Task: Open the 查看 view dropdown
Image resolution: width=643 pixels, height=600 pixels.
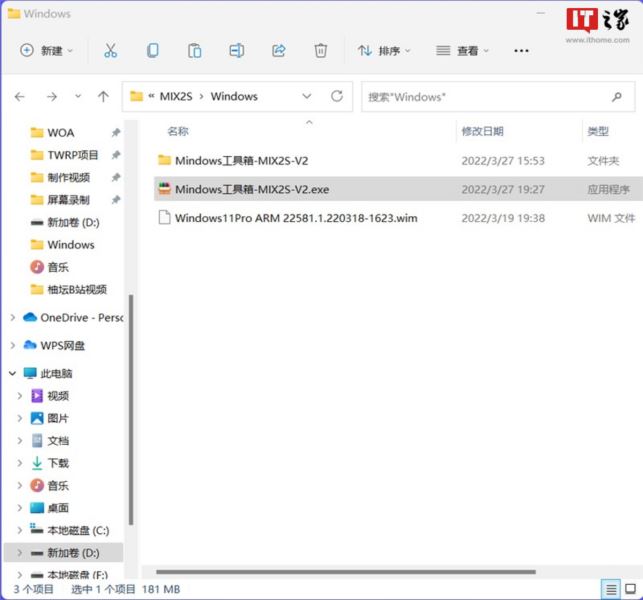Action: [x=462, y=51]
